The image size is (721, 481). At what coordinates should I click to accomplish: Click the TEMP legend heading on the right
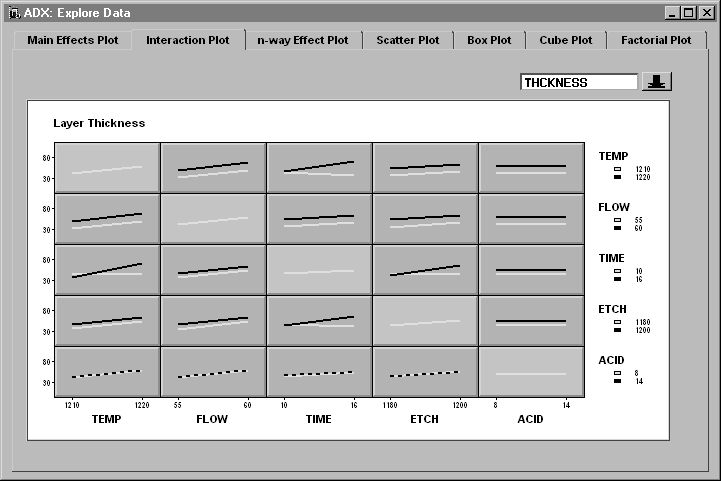coord(613,156)
